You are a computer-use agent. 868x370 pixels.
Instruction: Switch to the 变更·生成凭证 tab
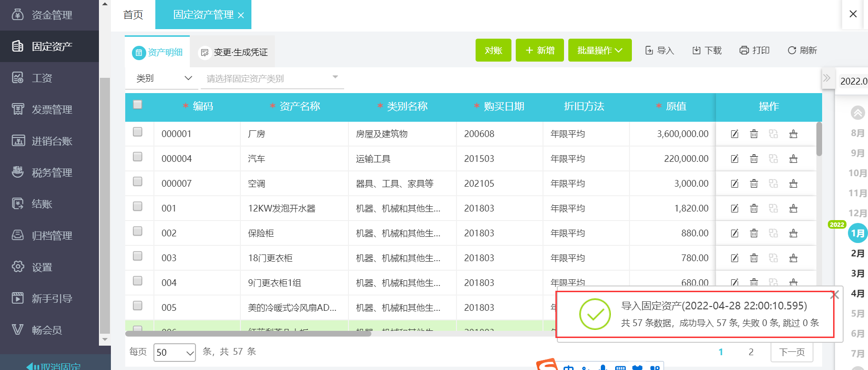click(x=233, y=52)
